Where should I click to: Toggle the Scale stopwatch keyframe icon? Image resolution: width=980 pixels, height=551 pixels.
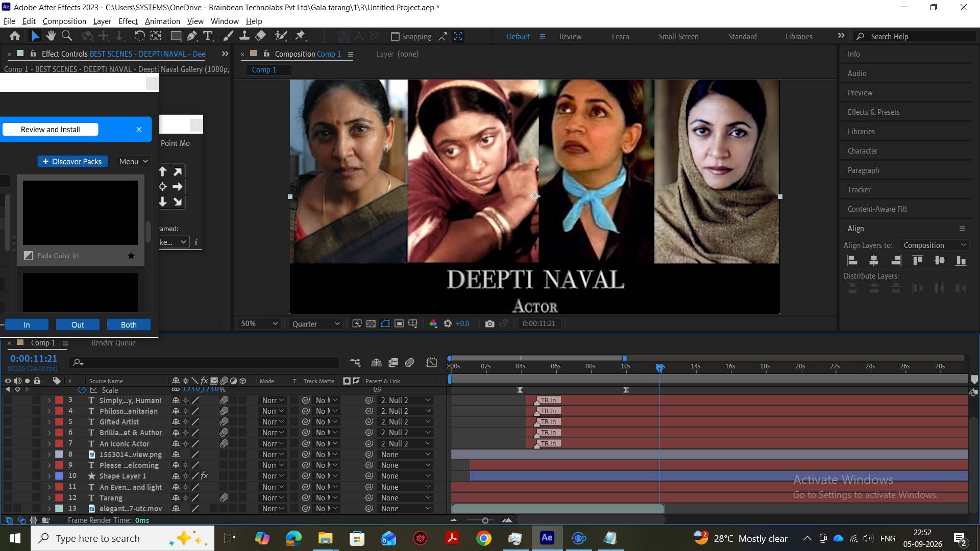coord(82,390)
